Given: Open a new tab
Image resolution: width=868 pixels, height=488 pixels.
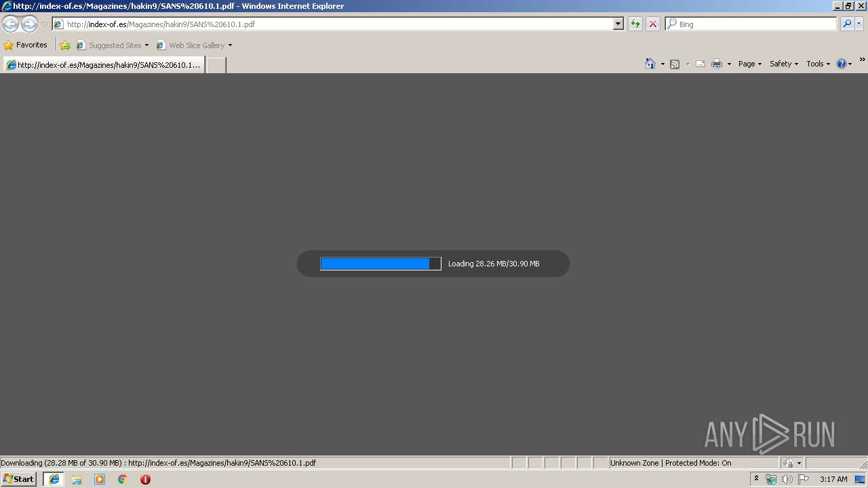Looking at the screenshot, I should click(216, 65).
